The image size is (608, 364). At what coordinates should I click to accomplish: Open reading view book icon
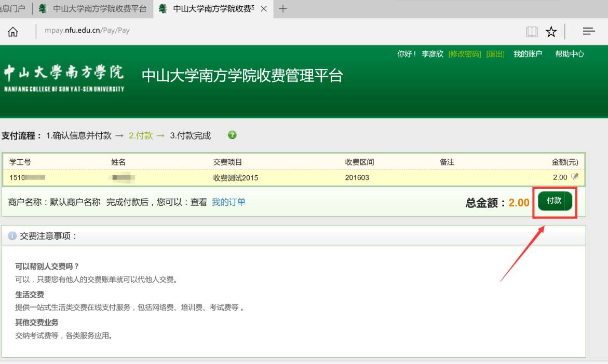532,31
